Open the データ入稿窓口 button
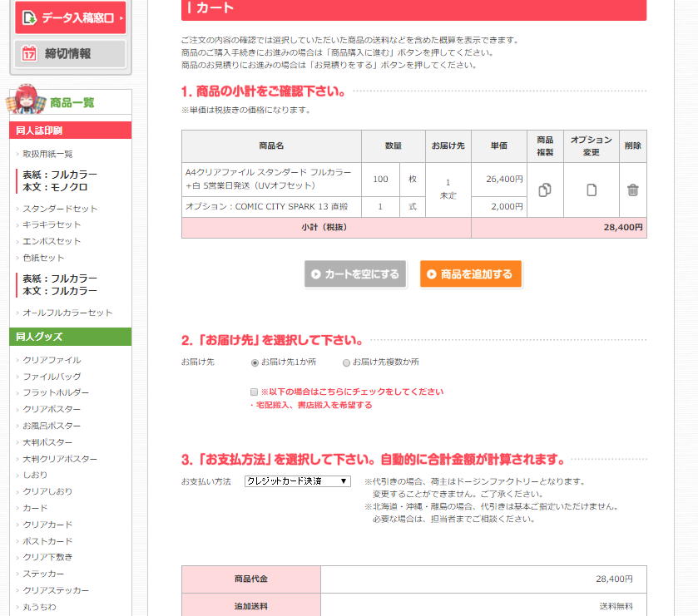This screenshot has width=698, height=616. point(70,17)
